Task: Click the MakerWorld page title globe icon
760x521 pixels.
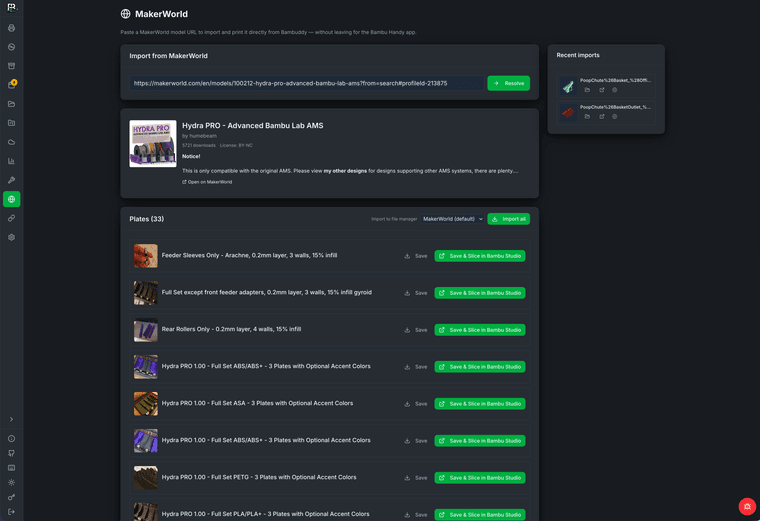Action: tap(126, 14)
